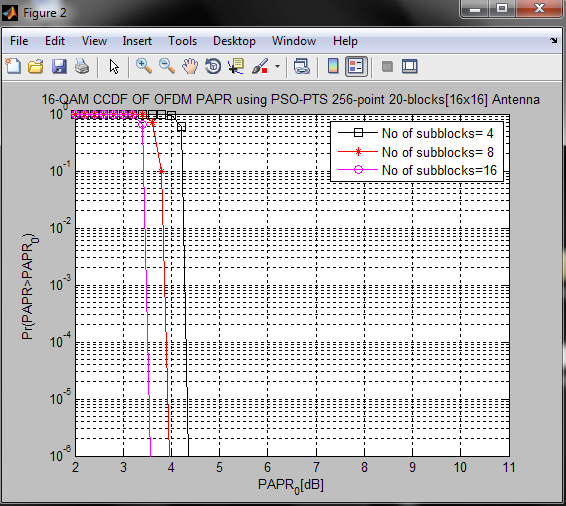Activate the Zoom Out tool
The width and height of the screenshot is (566, 506).
(167, 66)
